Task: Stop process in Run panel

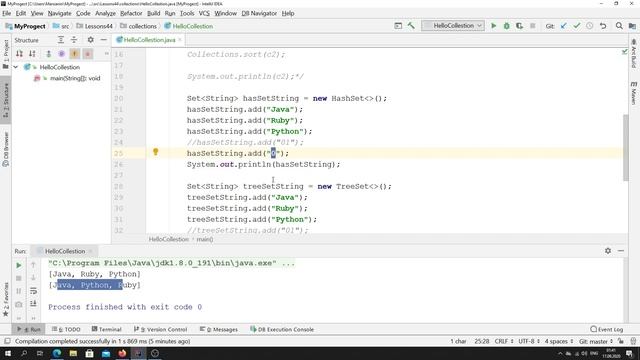Action: click(x=19, y=278)
